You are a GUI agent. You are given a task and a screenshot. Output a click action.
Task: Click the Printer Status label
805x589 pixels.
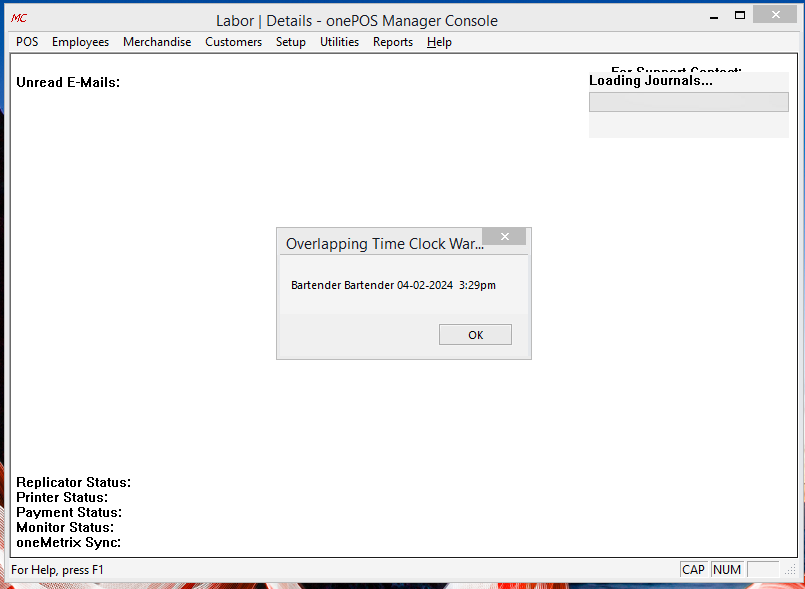pos(62,497)
